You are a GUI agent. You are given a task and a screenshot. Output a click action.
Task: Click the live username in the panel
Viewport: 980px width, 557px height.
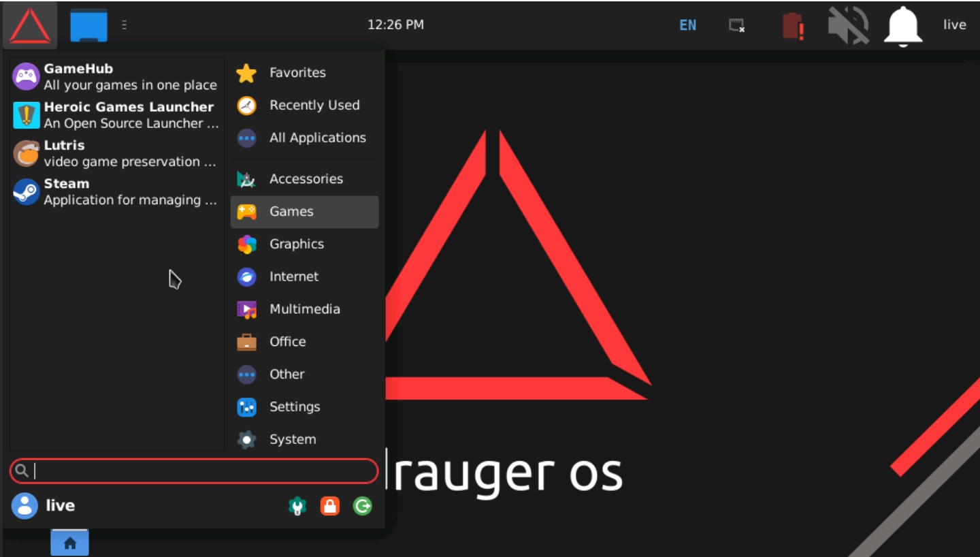point(954,25)
